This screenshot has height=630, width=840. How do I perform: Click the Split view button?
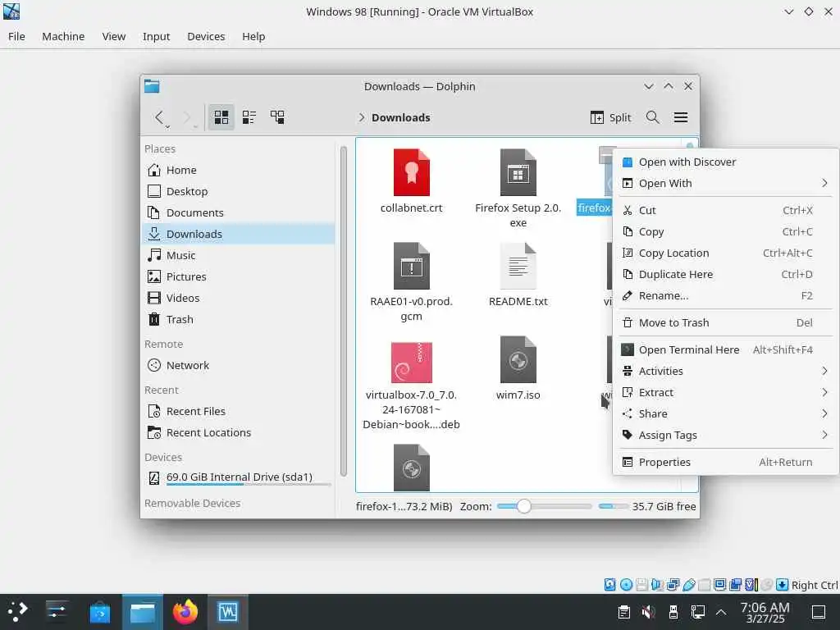point(610,117)
